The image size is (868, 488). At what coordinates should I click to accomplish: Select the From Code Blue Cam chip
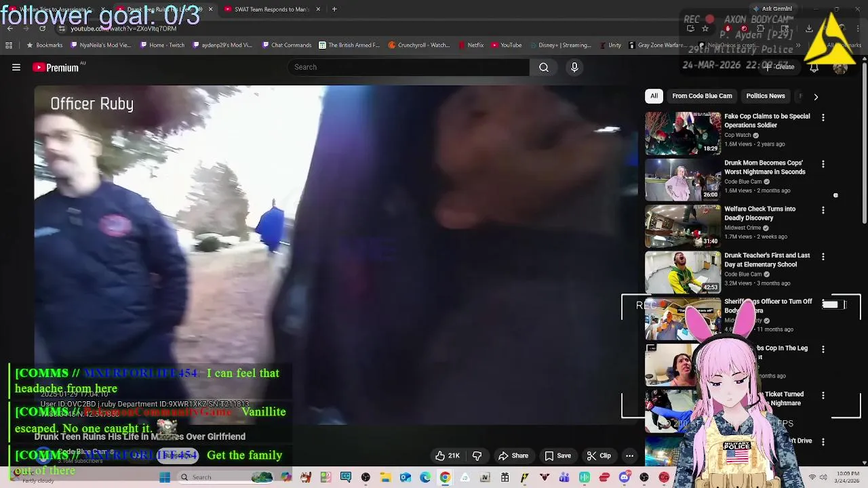coord(702,96)
